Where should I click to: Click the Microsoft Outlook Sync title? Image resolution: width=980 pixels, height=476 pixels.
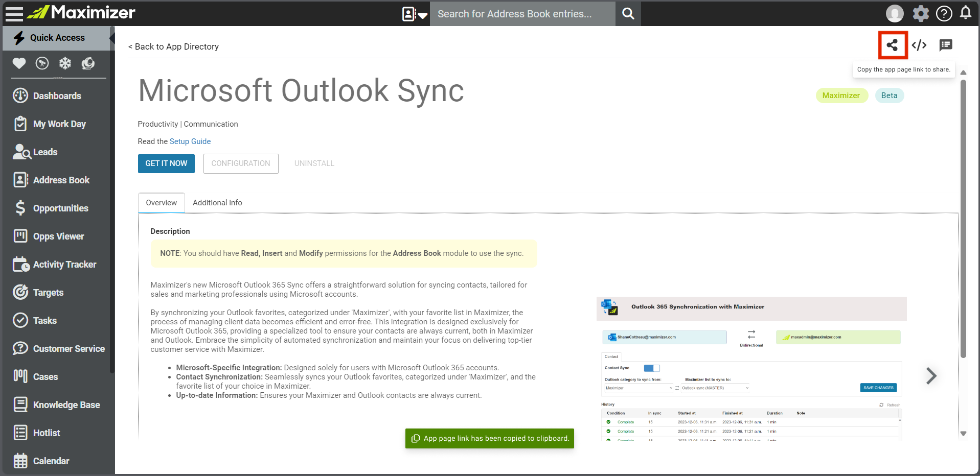coord(301,91)
